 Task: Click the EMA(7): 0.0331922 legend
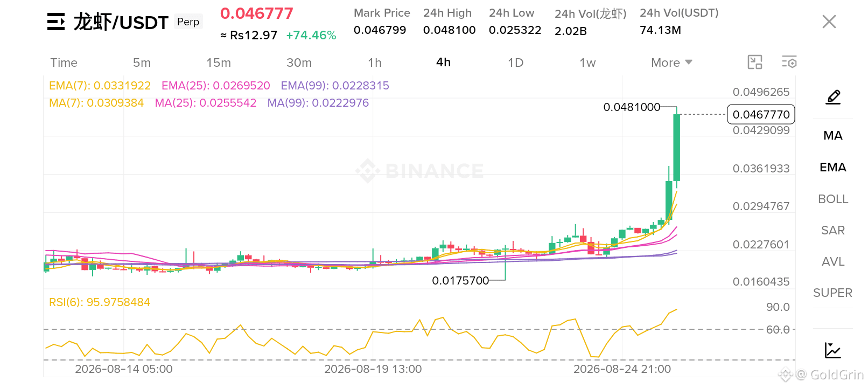click(x=100, y=86)
